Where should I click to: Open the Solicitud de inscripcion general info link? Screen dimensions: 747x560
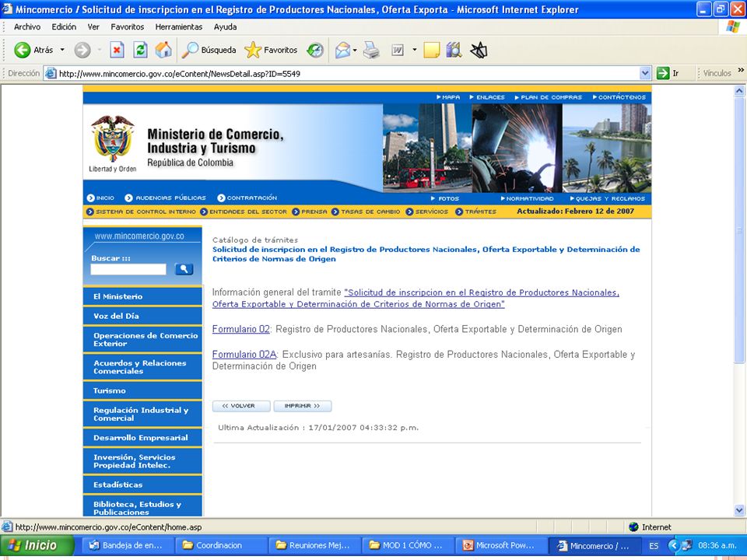tap(416, 298)
